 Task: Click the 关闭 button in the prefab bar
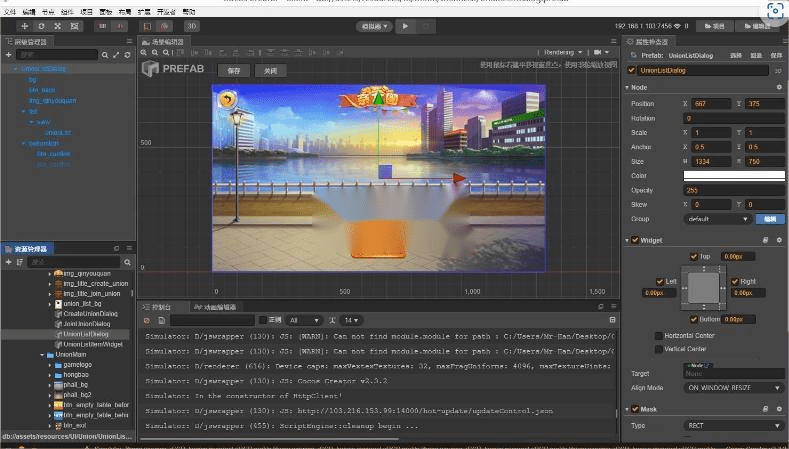click(x=271, y=71)
